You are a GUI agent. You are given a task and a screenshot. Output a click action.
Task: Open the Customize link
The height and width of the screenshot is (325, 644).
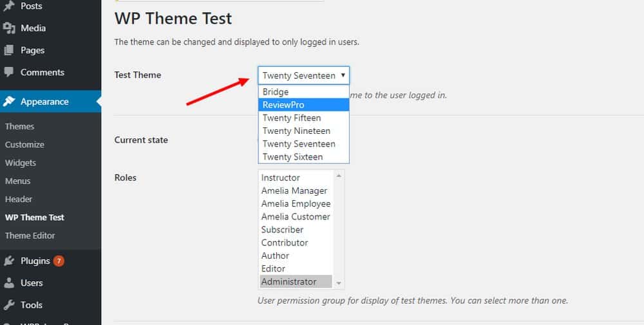[24, 145]
